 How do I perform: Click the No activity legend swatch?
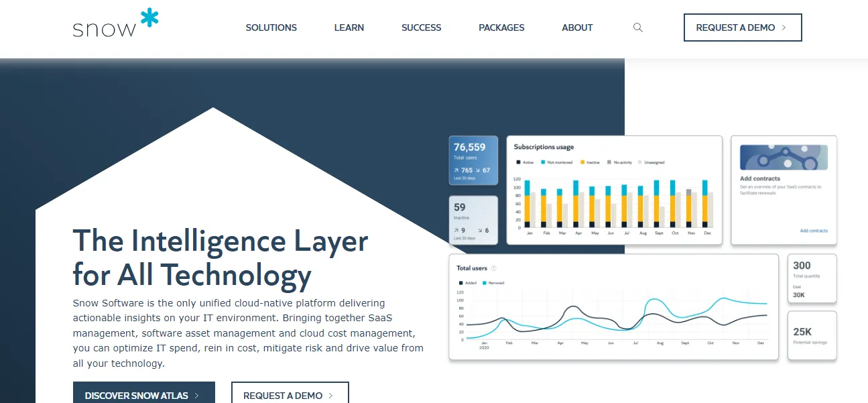609,162
